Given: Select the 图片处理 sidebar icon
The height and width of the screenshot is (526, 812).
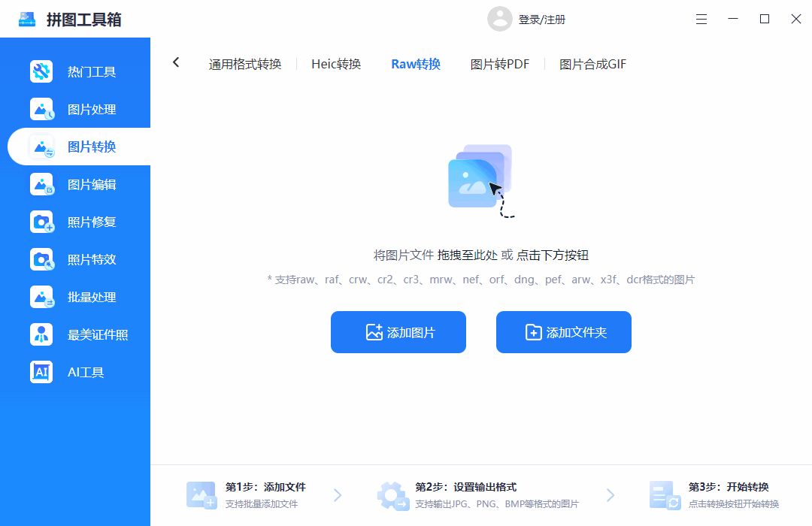Looking at the screenshot, I should pyautogui.click(x=41, y=109).
